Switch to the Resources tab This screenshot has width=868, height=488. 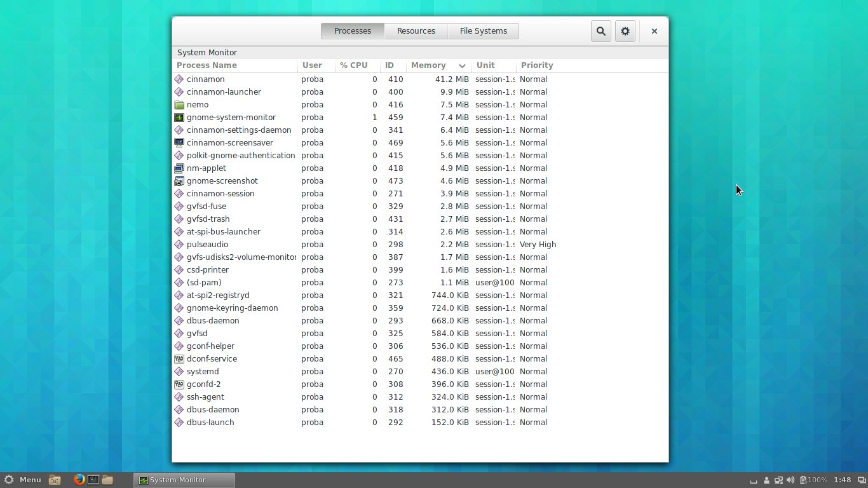[x=416, y=31]
